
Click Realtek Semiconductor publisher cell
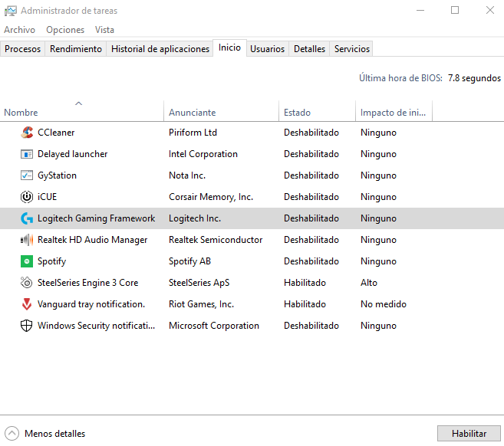pyautogui.click(x=216, y=240)
